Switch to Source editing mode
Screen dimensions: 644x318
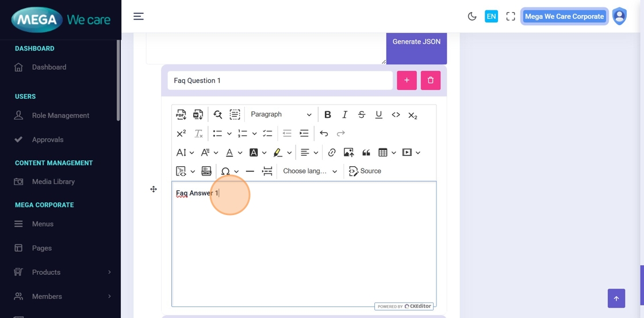365,171
